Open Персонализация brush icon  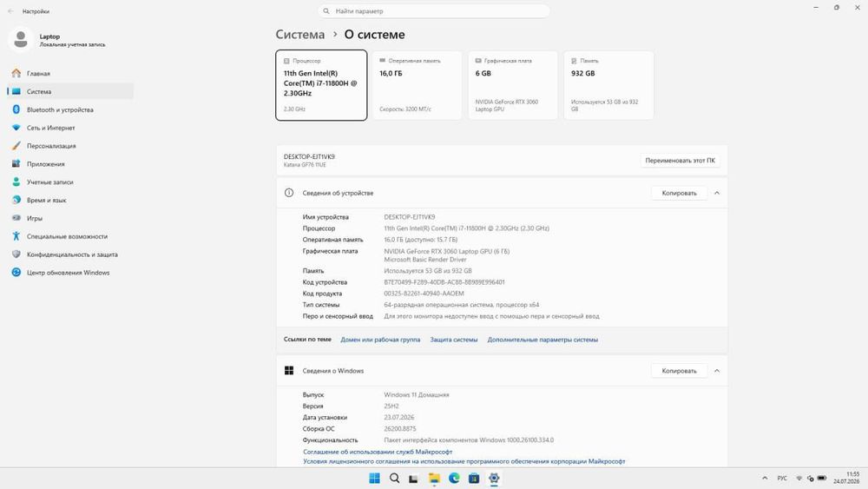pyautogui.click(x=16, y=146)
